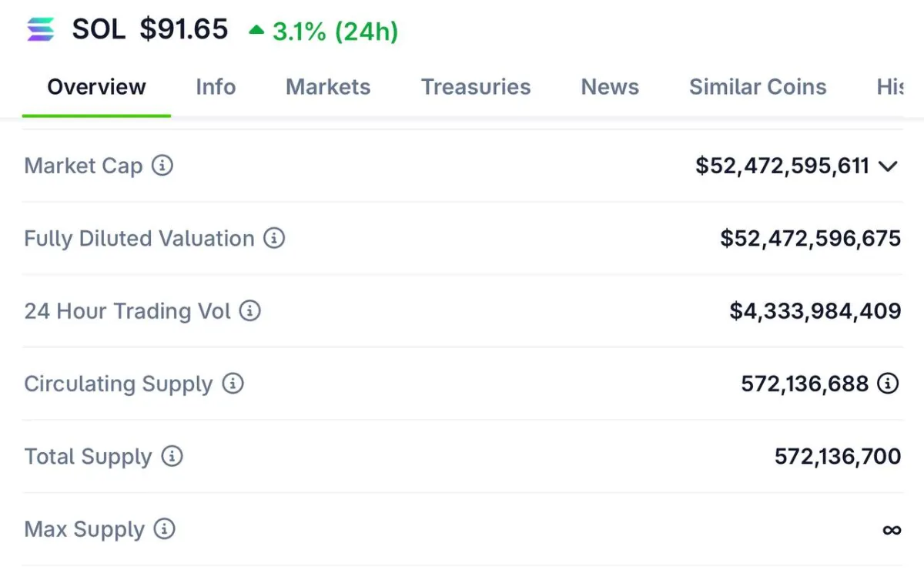Expand the Market Cap chevron arrow
This screenshot has height=580, width=924.
pyautogui.click(x=888, y=166)
